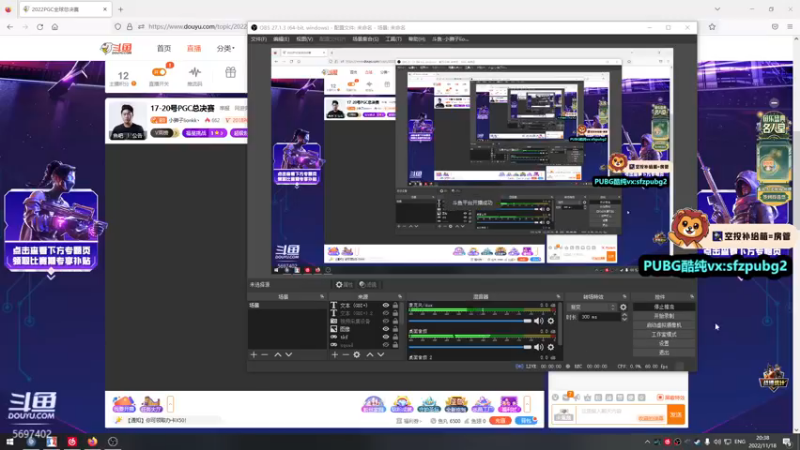Toggle the lock on the image source
Viewport: 800px width, 450px height.
click(395, 329)
